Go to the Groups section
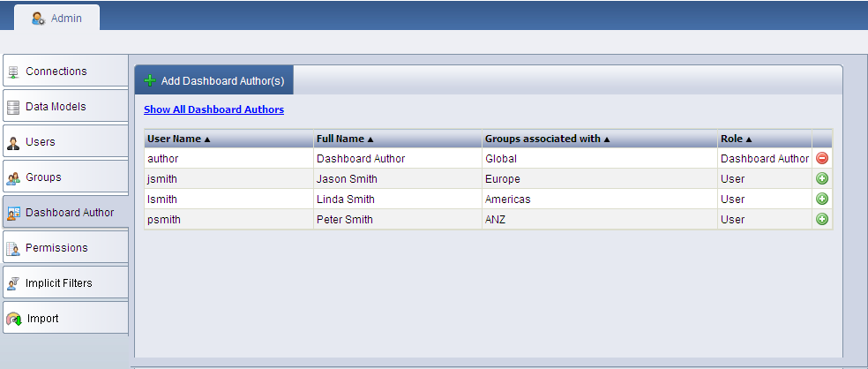The width and height of the screenshot is (868, 369). tap(43, 177)
